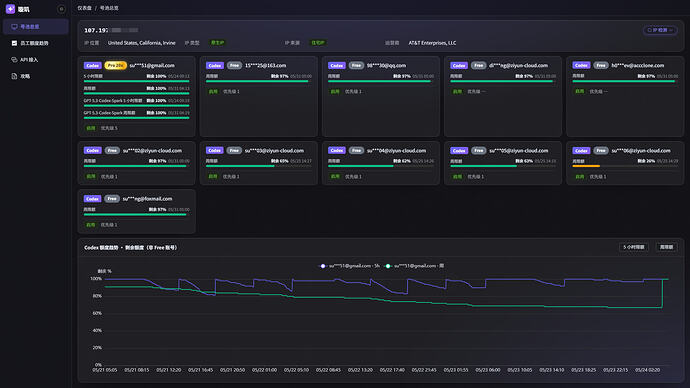This screenshot has width=690, height=388.
Task: Click Codex badge on 98***30@qq.com card
Action: click(x=337, y=66)
